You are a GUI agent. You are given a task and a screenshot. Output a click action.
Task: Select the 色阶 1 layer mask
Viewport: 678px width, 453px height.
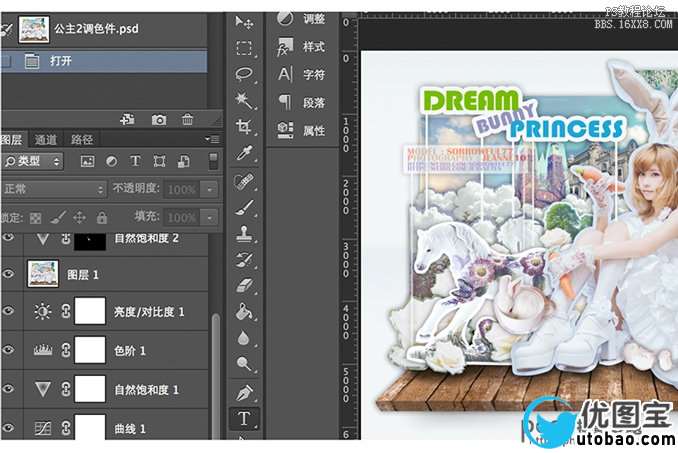tap(90, 350)
